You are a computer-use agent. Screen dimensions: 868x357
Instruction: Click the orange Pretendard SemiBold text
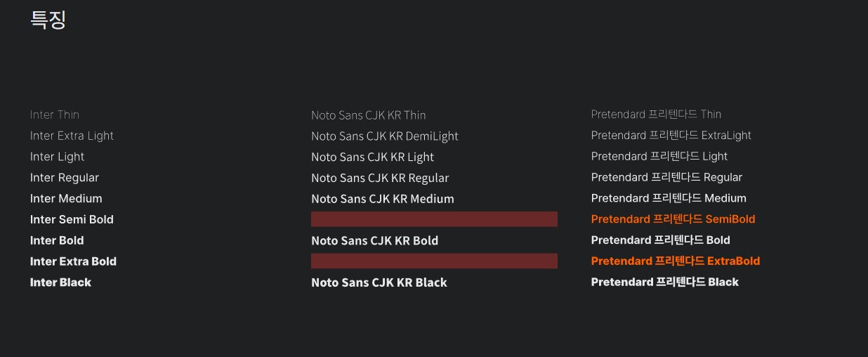[x=673, y=219]
